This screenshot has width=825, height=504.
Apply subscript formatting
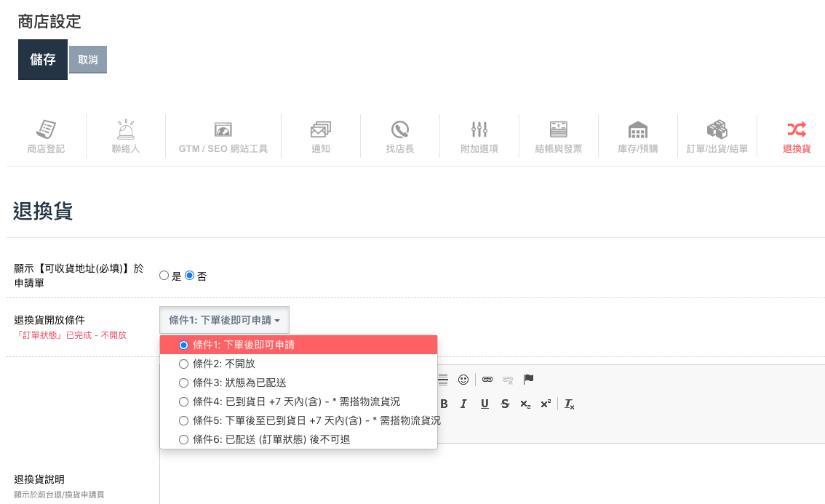click(525, 404)
